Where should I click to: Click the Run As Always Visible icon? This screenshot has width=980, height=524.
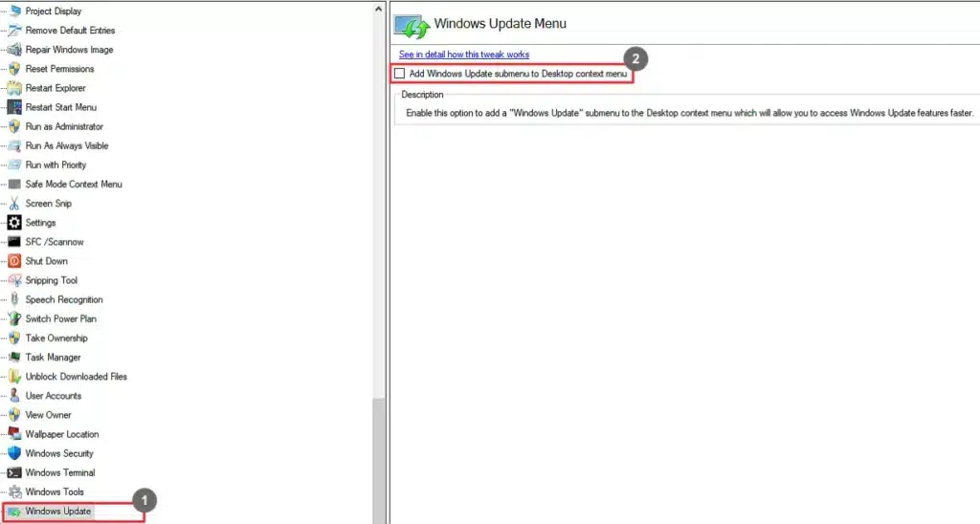tap(14, 145)
